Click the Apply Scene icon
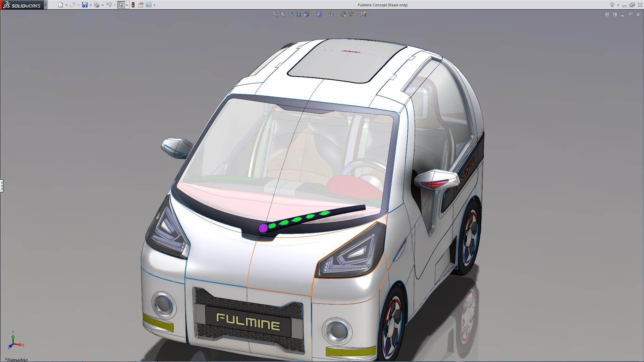The image size is (644, 362). coord(351,14)
